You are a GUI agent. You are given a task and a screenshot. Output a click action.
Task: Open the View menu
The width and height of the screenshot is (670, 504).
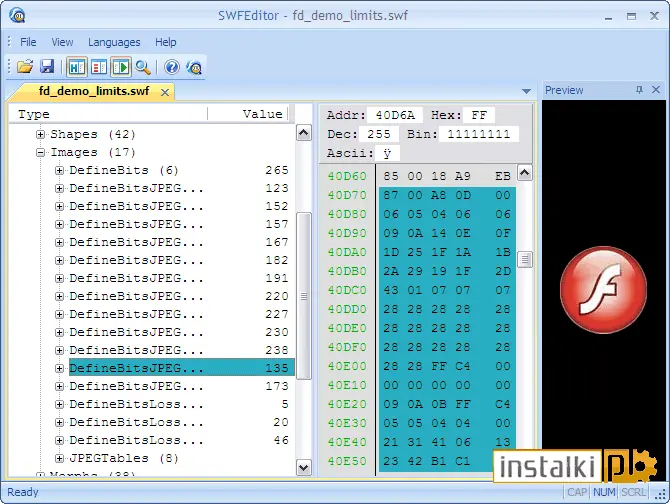click(62, 42)
